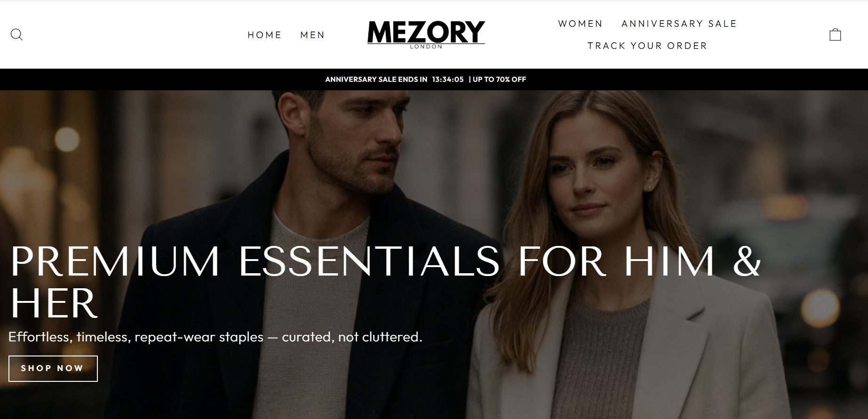Click the MEZORY London logo
The width and height of the screenshot is (868, 419).
coord(426,34)
